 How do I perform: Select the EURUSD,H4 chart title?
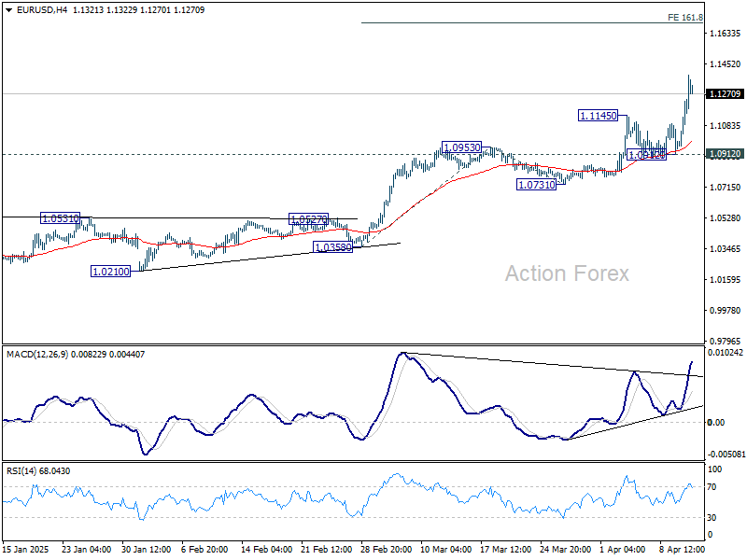coord(40,10)
